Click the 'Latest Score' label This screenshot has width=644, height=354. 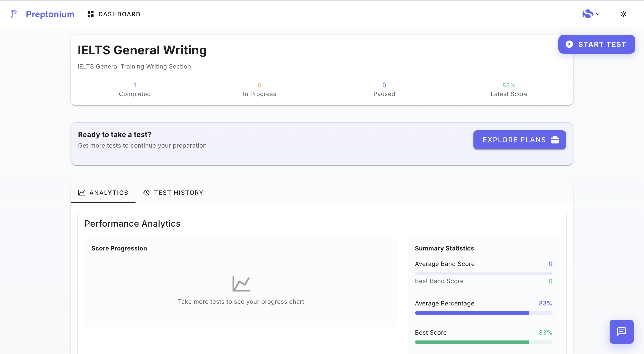pyautogui.click(x=509, y=94)
